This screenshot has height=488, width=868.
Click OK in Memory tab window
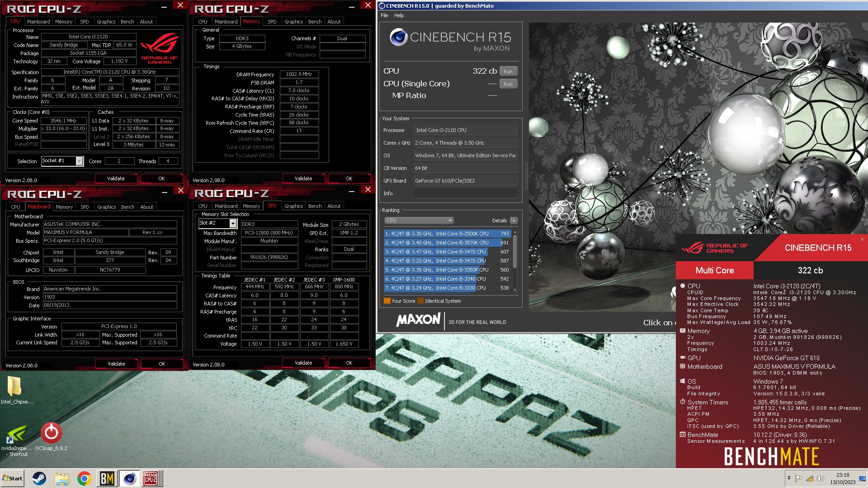click(349, 178)
